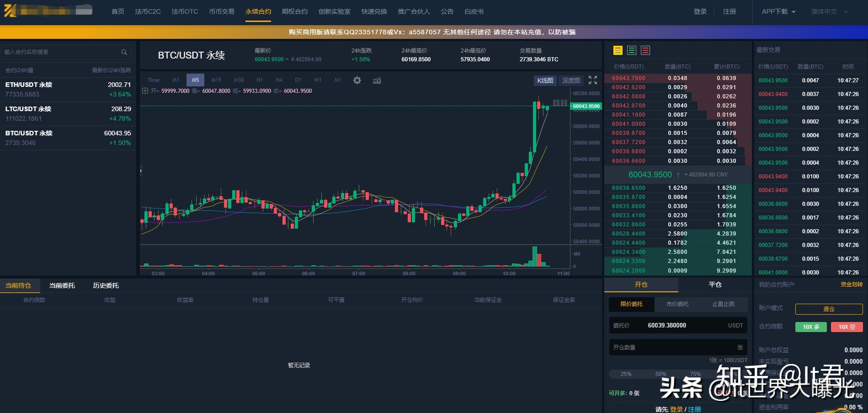Screen dimensions: 868x413
Task: Select the H4 chart interval
Action: pos(279,80)
